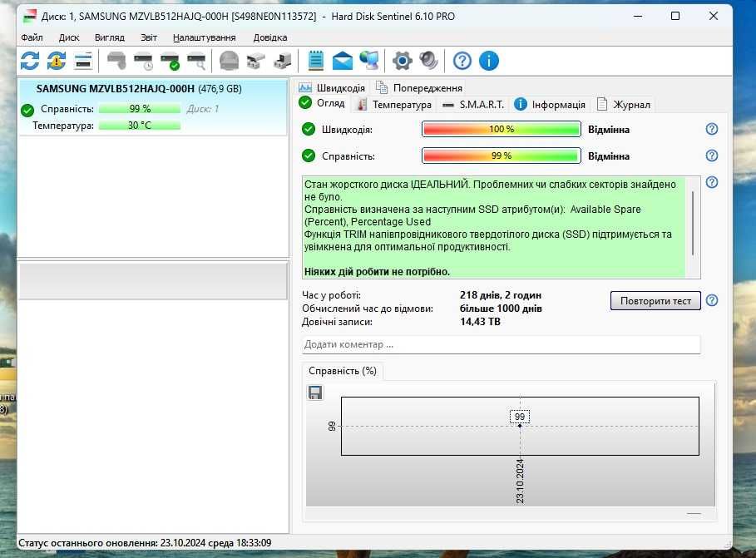Open the Вигляд menu
Viewport: 756px width, 558px height.
[x=110, y=37]
